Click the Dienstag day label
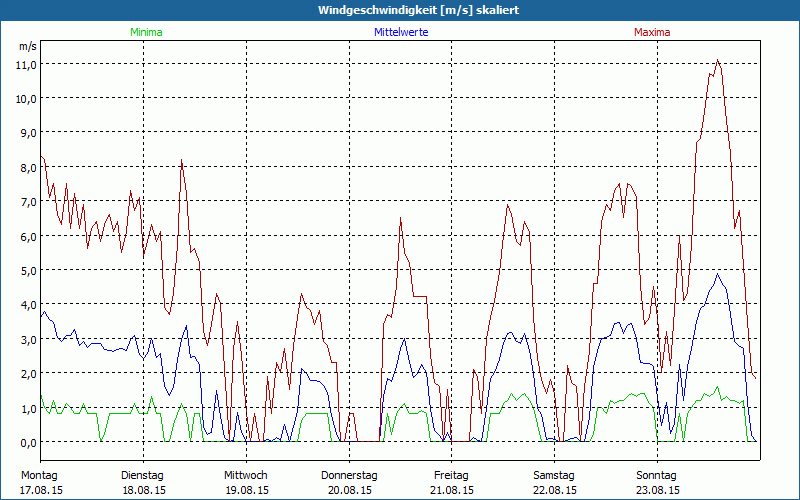The image size is (800, 500). pos(142,476)
